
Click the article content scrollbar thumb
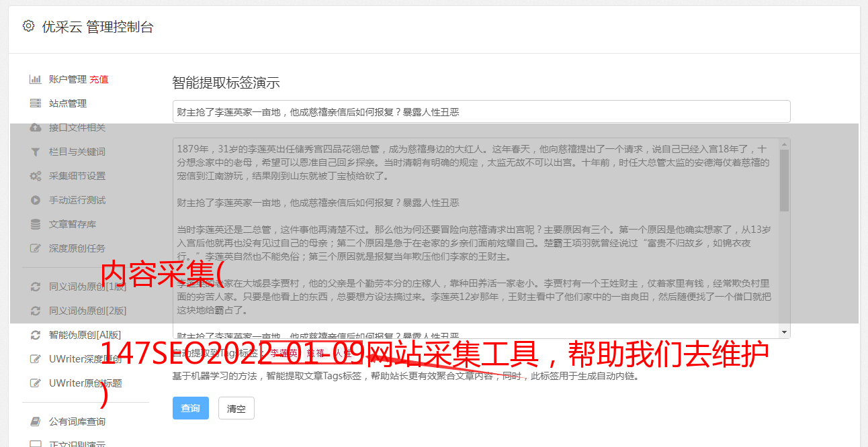(x=784, y=180)
